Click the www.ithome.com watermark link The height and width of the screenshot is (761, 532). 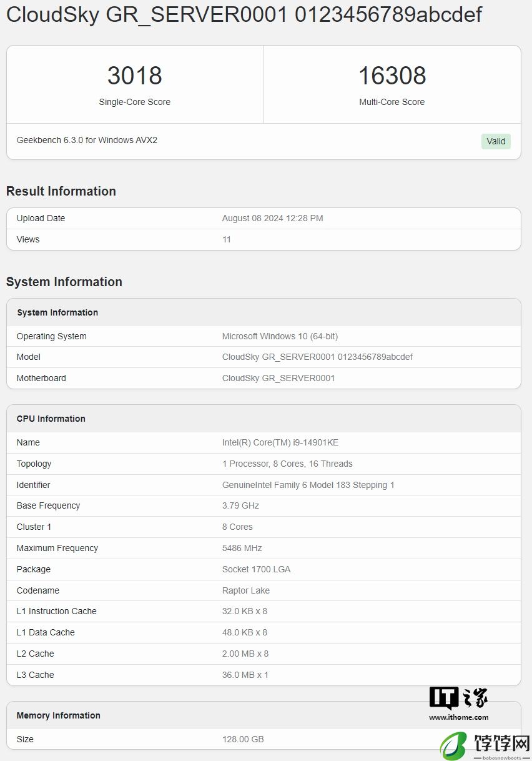459,717
